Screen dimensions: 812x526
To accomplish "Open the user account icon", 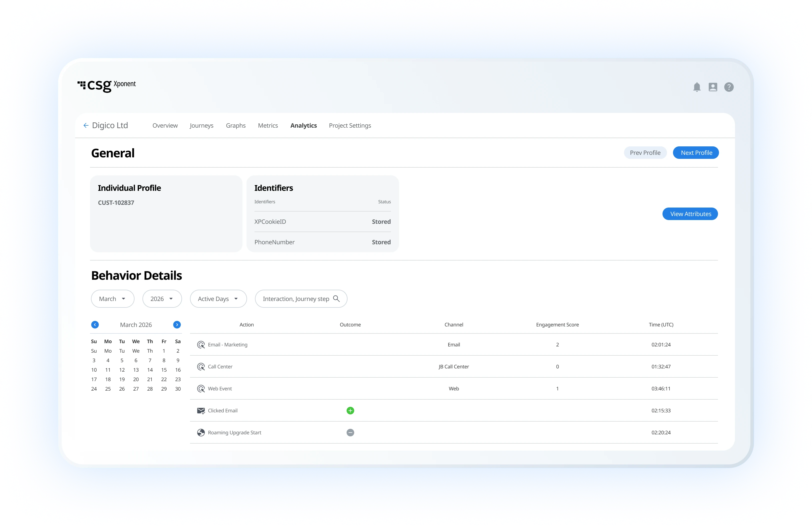I will (x=713, y=87).
